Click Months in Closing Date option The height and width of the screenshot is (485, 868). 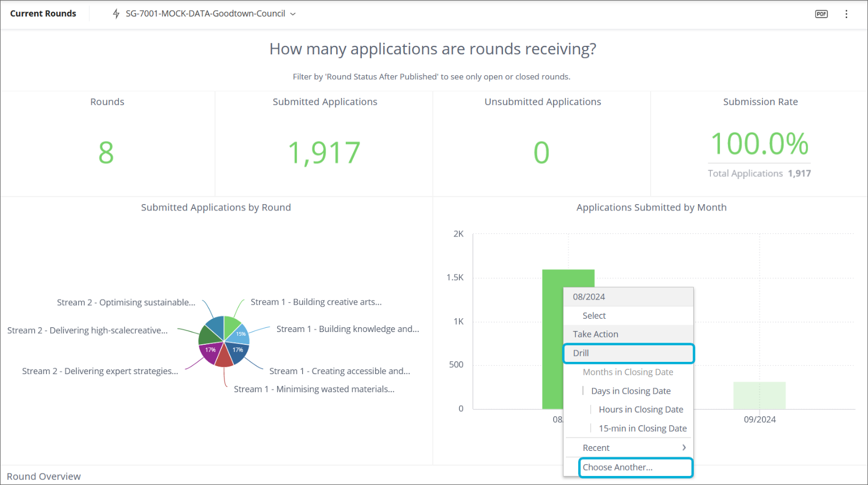(628, 372)
